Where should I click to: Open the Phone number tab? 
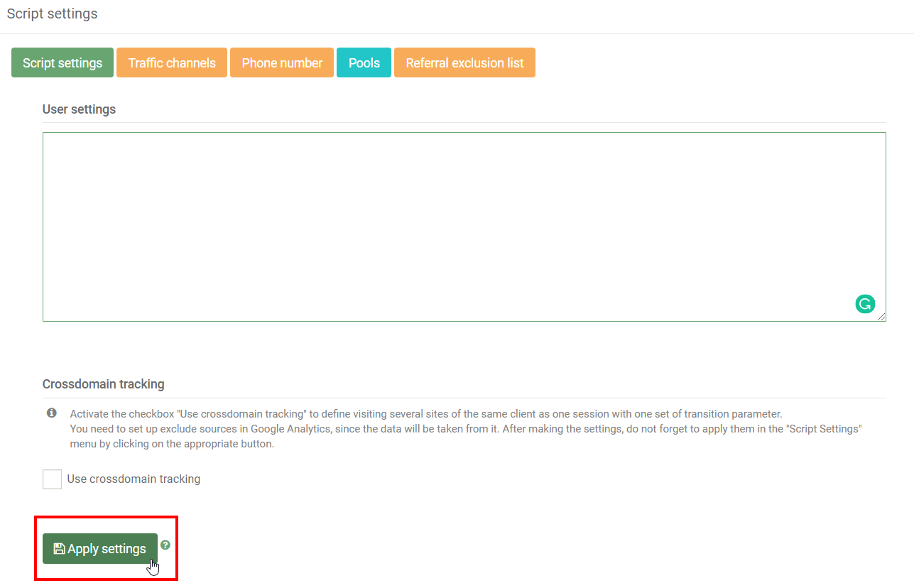282,62
